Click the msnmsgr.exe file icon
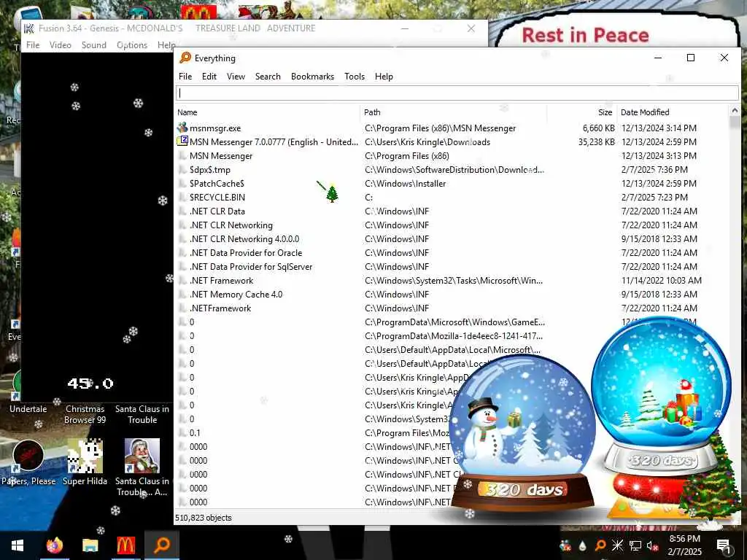The width and height of the screenshot is (747, 560). tap(182, 128)
